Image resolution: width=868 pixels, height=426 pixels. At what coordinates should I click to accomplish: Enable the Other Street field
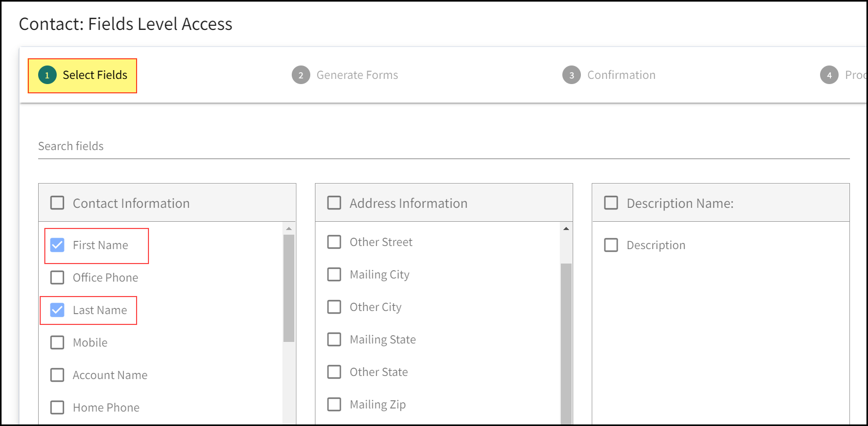pyautogui.click(x=334, y=242)
